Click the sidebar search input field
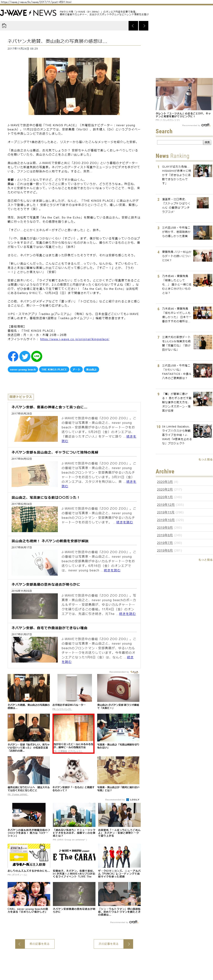This screenshot has width=213, height=980. 180,142
